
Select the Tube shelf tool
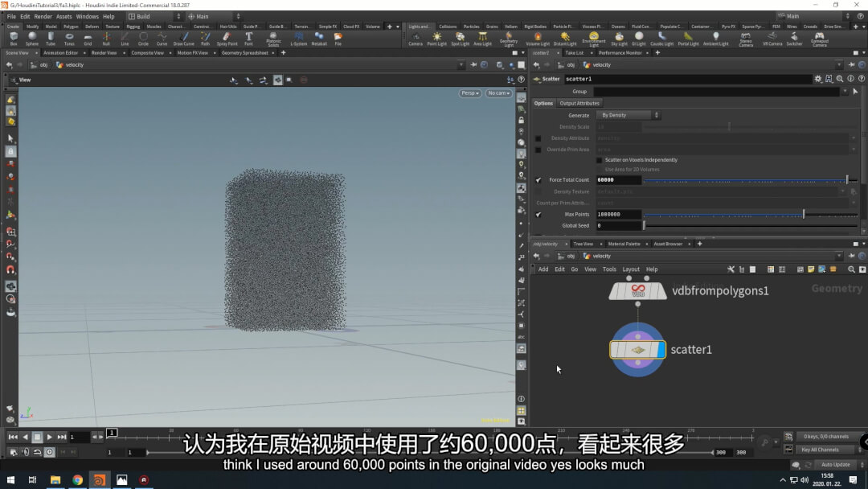51,39
